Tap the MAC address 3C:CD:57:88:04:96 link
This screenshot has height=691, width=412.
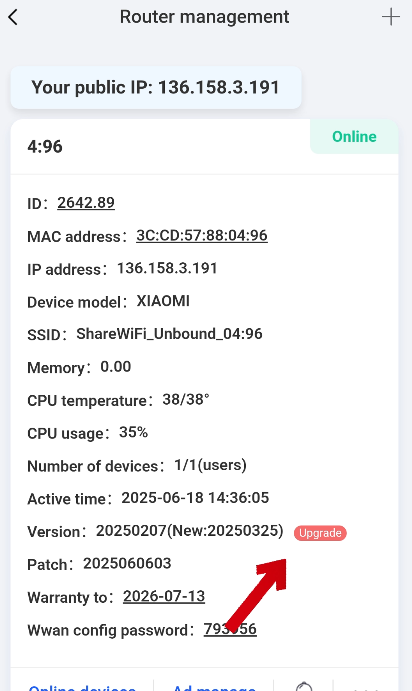[x=202, y=235]
